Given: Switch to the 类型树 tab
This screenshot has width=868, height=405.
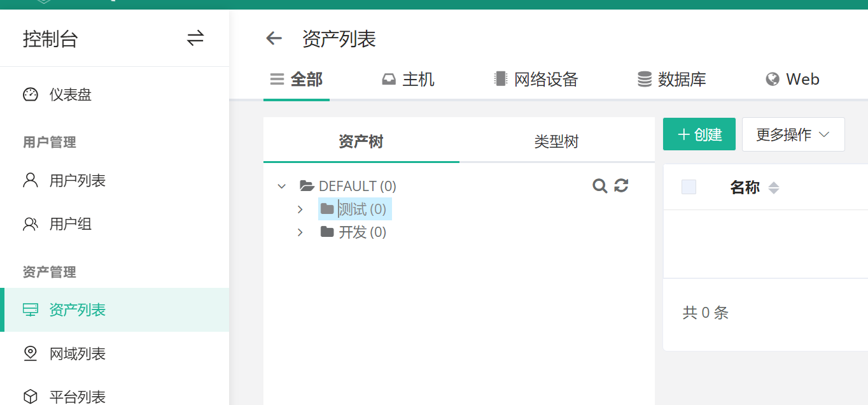Looking at the screenshot, I should 556,141.
